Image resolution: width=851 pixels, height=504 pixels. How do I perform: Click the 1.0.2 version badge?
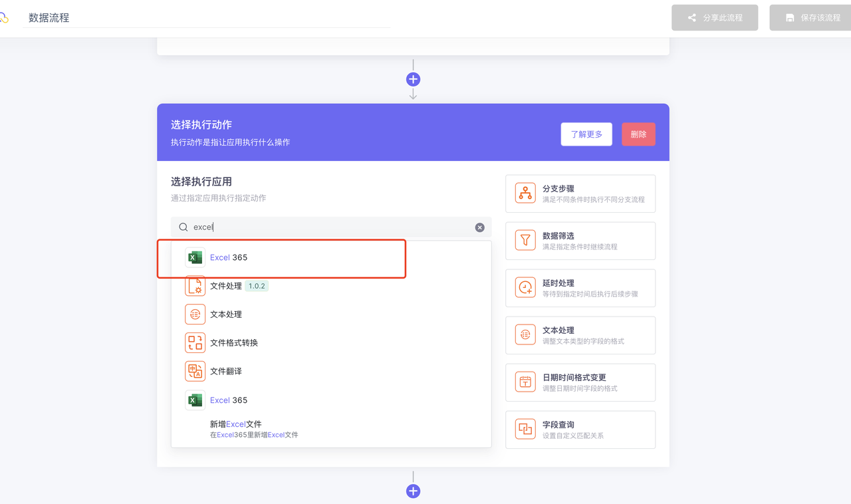click(257, 286)
